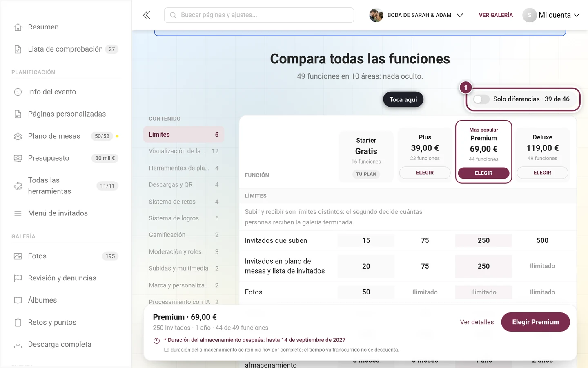Click the Menú de invitados hamburger icon
Image resolution: width=588 pixels, height=368 pixels.
coord(18,213)
